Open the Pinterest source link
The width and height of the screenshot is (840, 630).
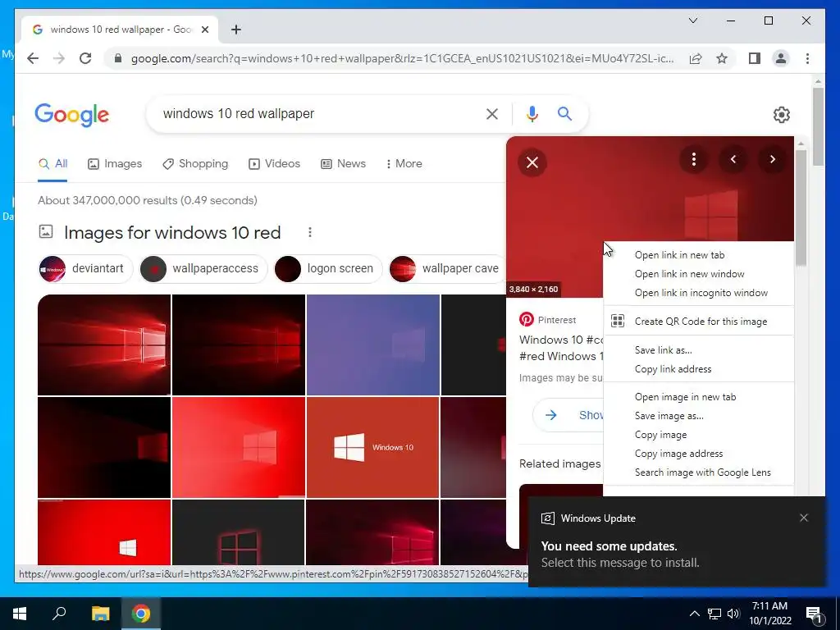tap(548, 320)
